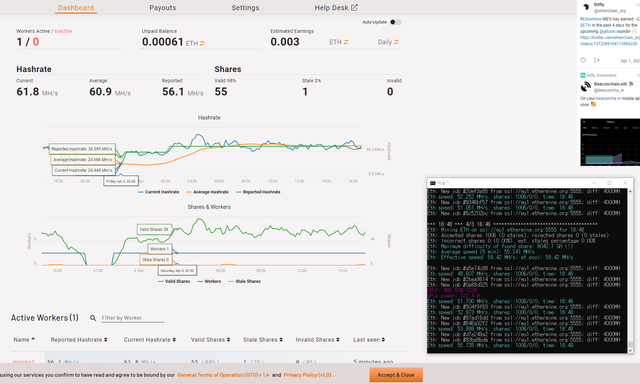Click the Help Desk external-link icon
The width and height of the screenshot is (640, 384).
click(354, 7)
